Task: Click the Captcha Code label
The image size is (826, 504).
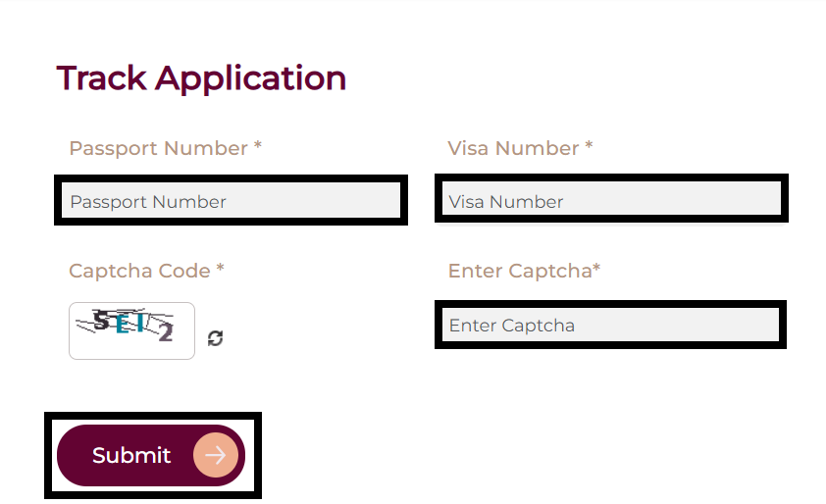Action: click(139, 271)
